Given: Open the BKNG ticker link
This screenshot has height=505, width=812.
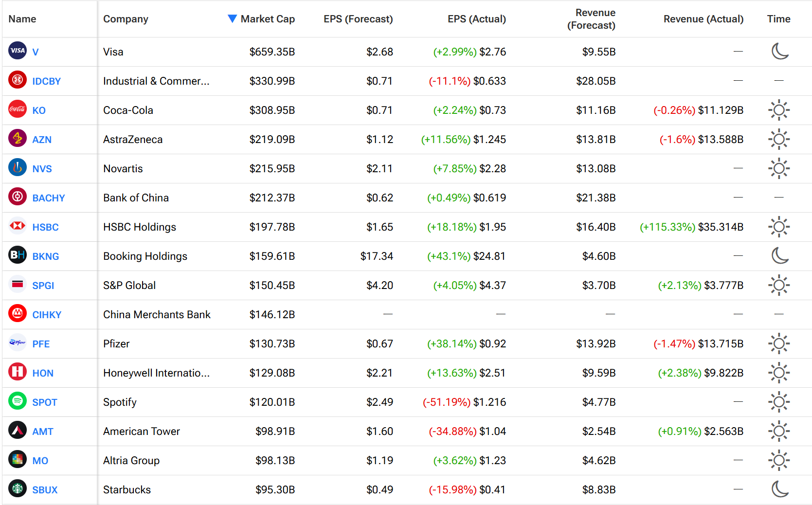Looking at the screenshot, I should (x=46, y=256).
